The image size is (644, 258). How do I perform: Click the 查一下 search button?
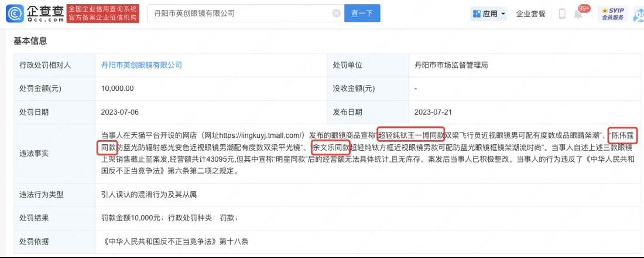362,13
